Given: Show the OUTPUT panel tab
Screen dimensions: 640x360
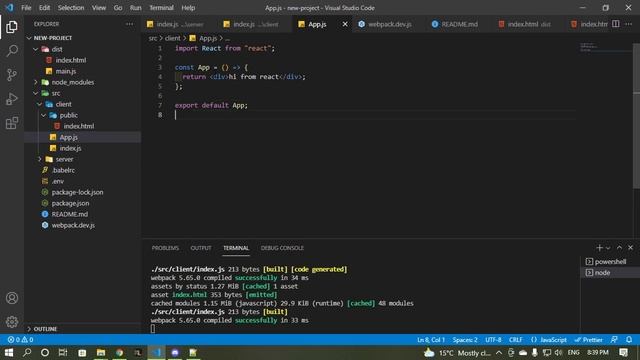Looking at the screenshot, I should coord(201,248).
